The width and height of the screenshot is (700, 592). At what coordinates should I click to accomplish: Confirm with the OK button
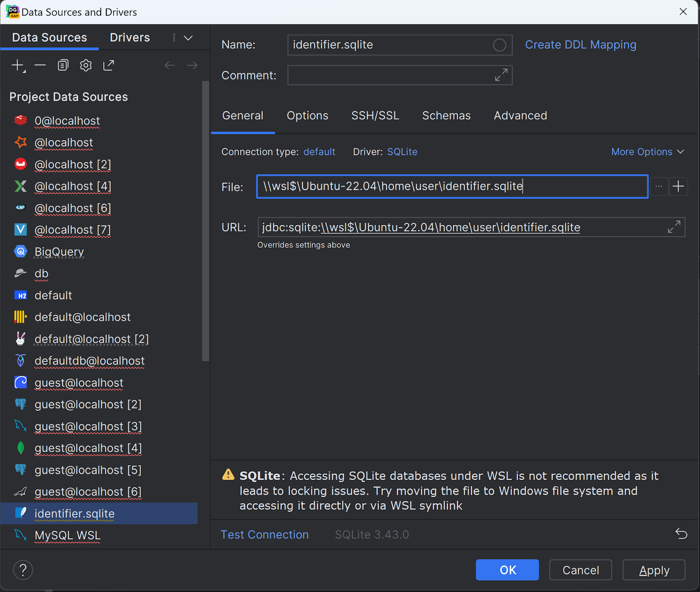pos(507,570)
